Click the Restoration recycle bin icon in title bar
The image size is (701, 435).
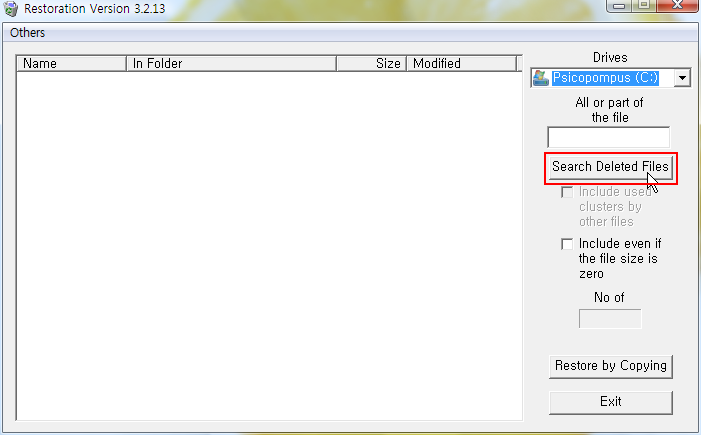[x=10, y=8]
